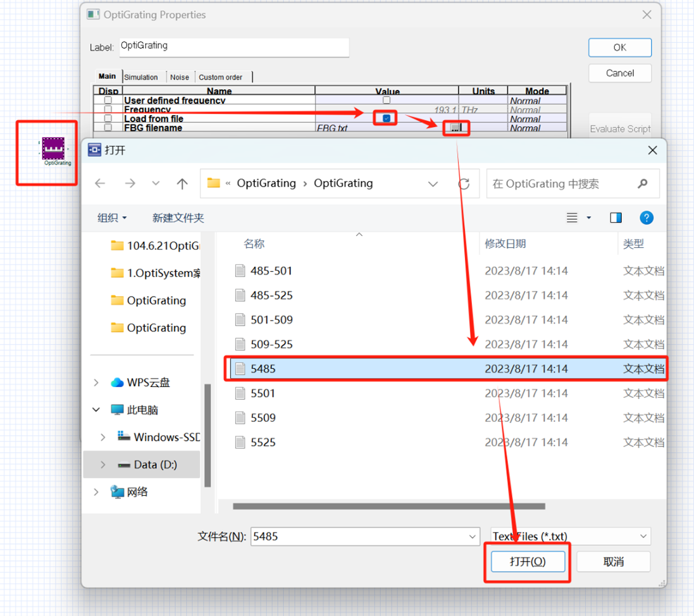
Task: Click the Label input field
Action: (234, 46)
